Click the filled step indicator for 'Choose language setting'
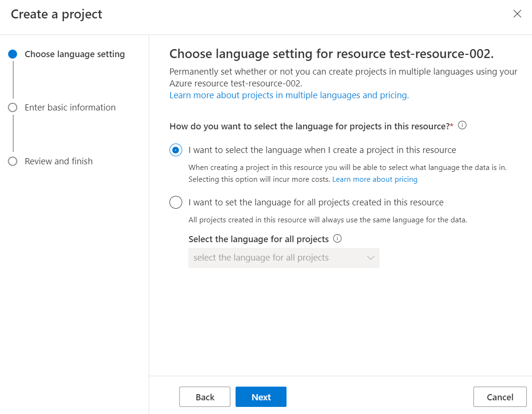The width and height of the screenshot is (532, 414). [x=12, y=53]
